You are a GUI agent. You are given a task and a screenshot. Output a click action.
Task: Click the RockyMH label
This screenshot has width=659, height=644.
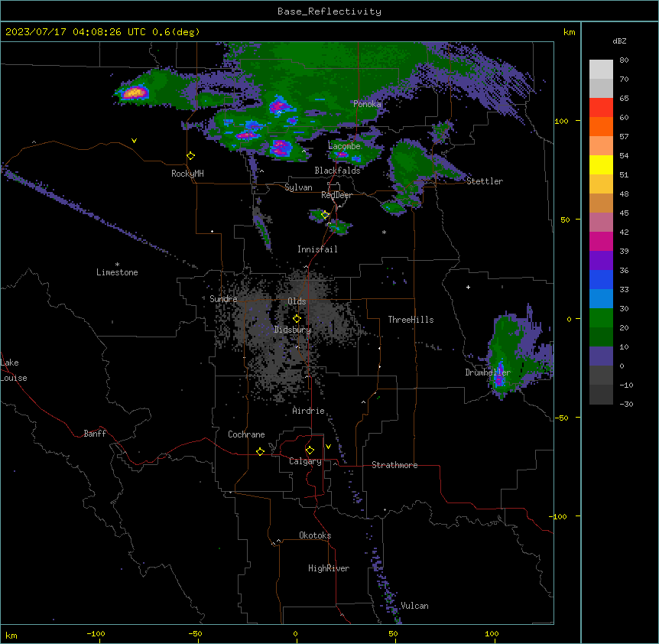coord(187,174)
